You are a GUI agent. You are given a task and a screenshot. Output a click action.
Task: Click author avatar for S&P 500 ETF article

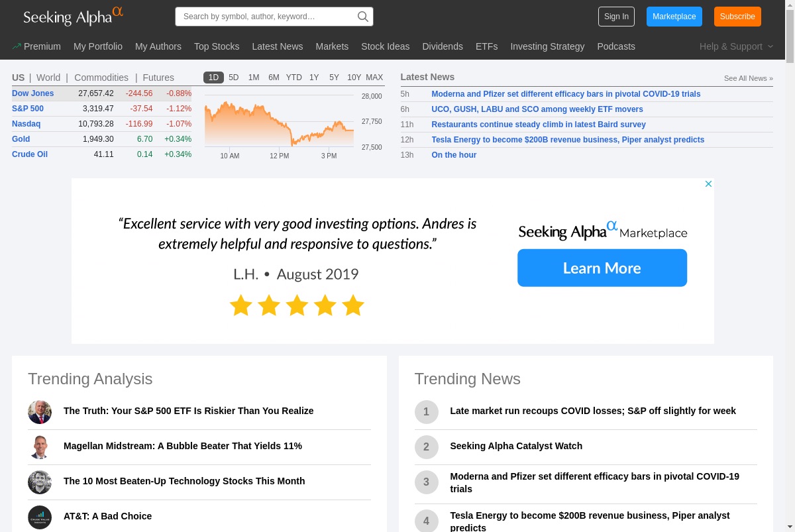tap(40, 412)
